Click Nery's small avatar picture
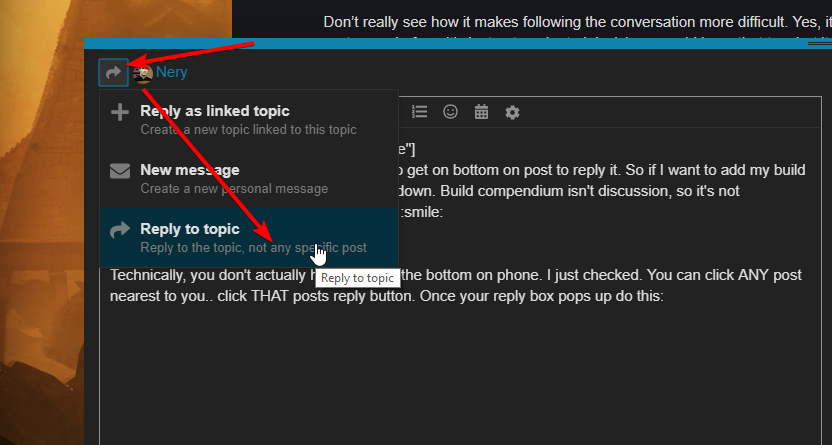The width and height of the screenshot is (832, 445). click(143, 73)
